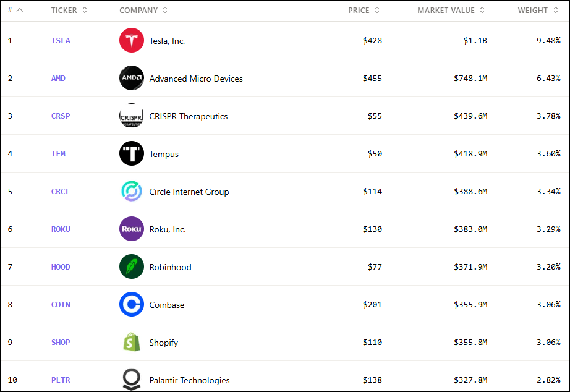The height and width of the screenshot is (392, 570).
Task: Click the CRISPR Therapeutics logo
Action: coord(132,116)
